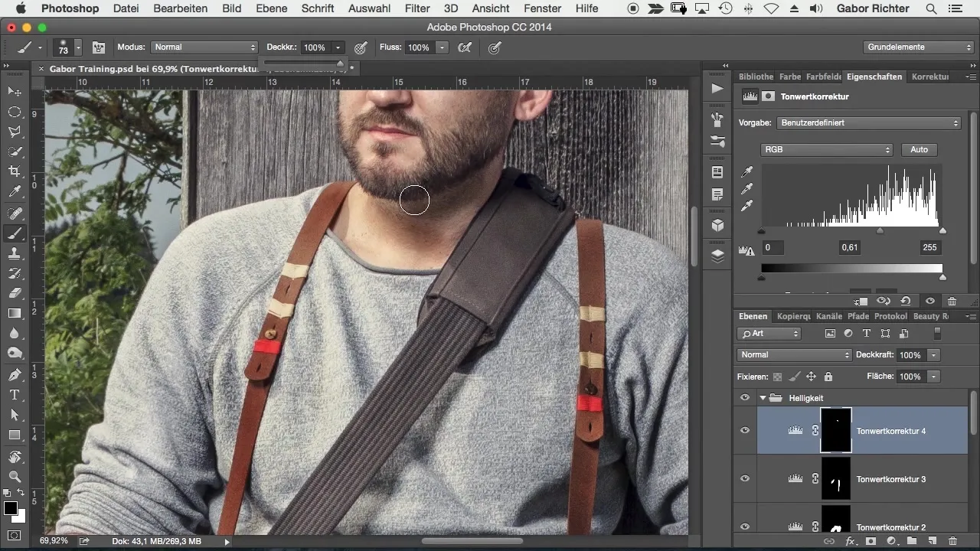Create new group folder in Layers panel
Image resolution: width=980 pixels, height=551 pixels.
click(x=911, y=542)
